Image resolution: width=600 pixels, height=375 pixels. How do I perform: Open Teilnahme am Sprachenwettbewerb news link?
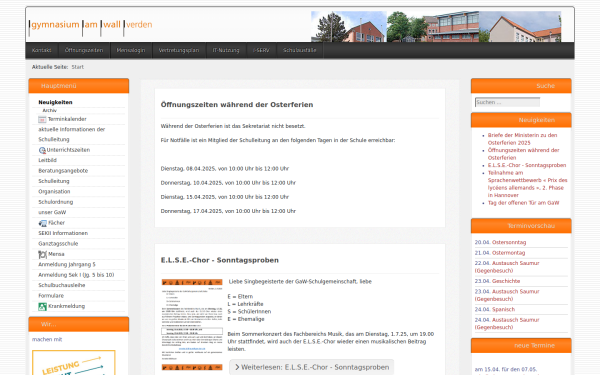click(528, 184)
